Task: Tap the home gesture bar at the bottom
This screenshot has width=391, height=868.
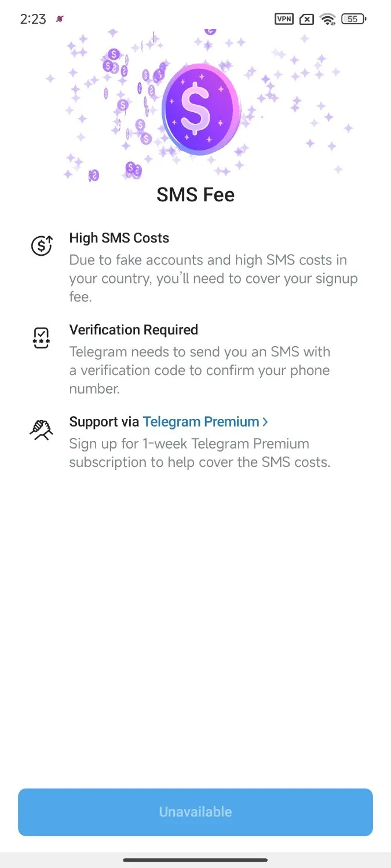Action: coord(195,860)
